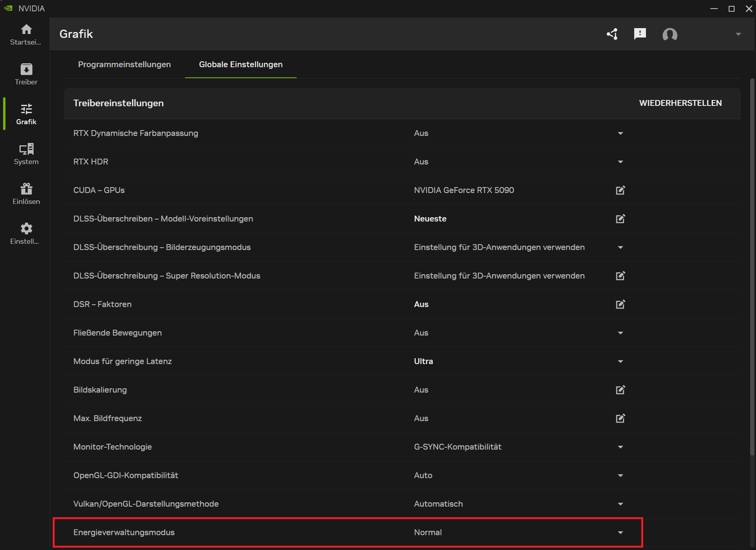Select the Globale Einstellungen tab
Image resolution: width=756 pixels, height=550 pixels.
coord(240,64)
